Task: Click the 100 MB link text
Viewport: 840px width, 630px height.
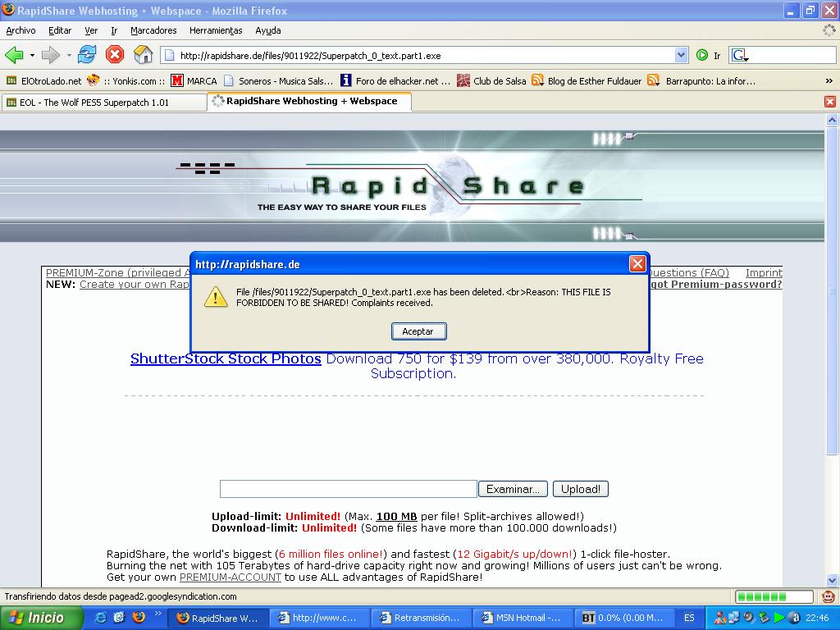Action: coord(396,517)
